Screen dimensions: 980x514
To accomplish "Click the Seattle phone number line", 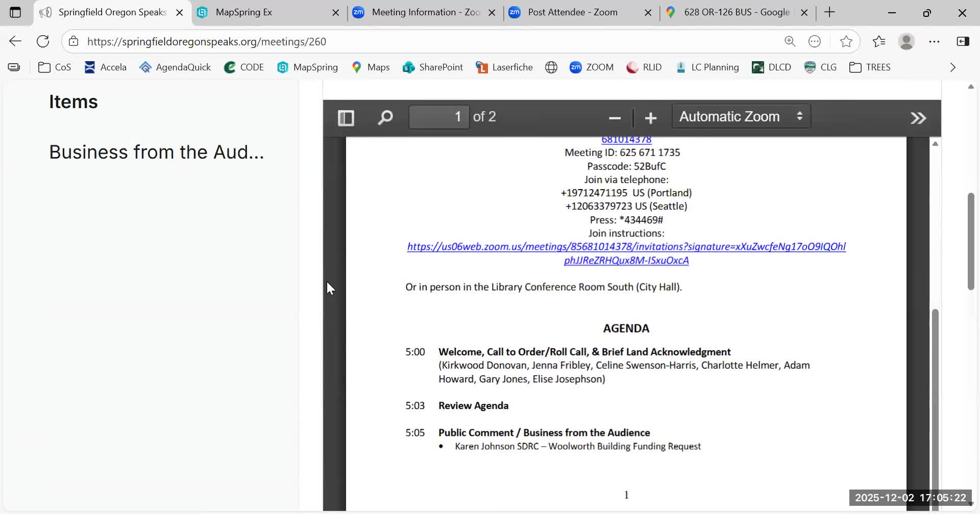I will click(x=626, y=206).
